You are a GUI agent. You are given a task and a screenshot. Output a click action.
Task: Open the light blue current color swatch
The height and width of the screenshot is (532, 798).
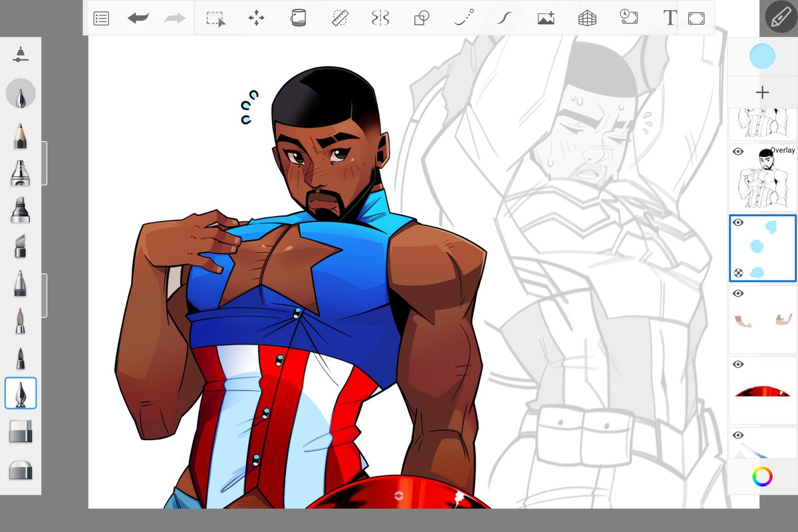[x=763, y=57]
